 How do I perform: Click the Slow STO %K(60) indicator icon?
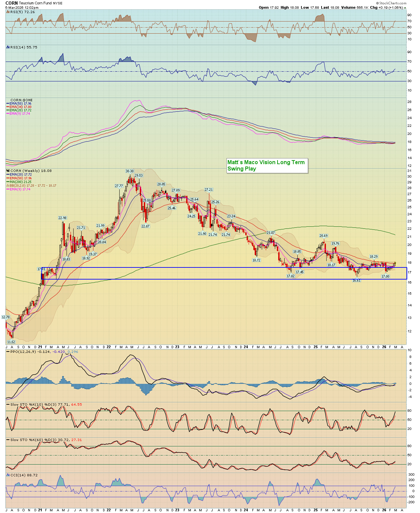tap(8, 440)
